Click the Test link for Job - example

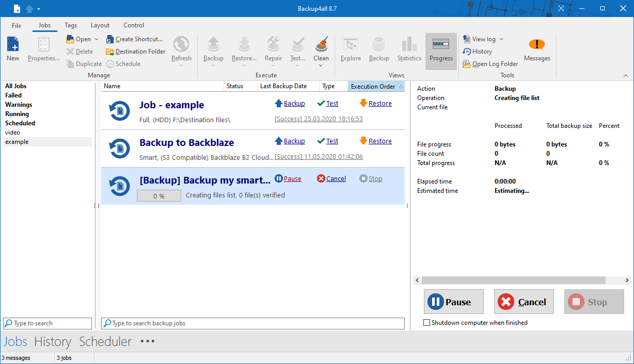(x=332, y=104)
